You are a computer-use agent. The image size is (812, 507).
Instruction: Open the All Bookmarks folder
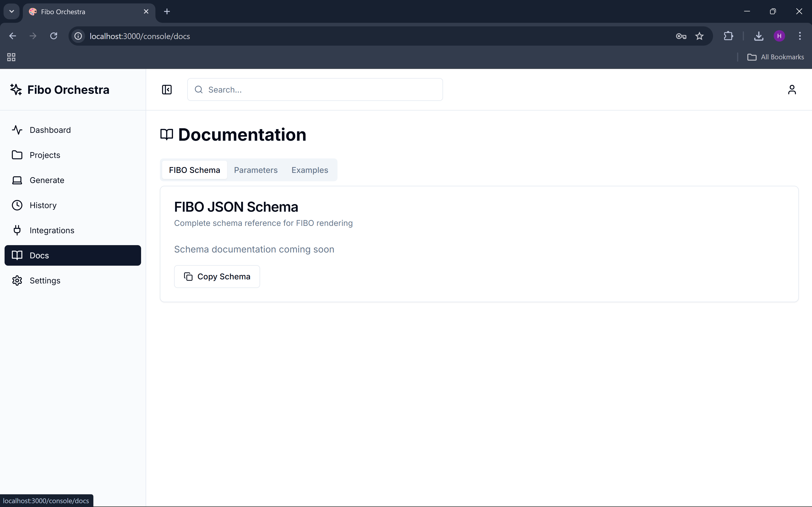tap(775, 57)
